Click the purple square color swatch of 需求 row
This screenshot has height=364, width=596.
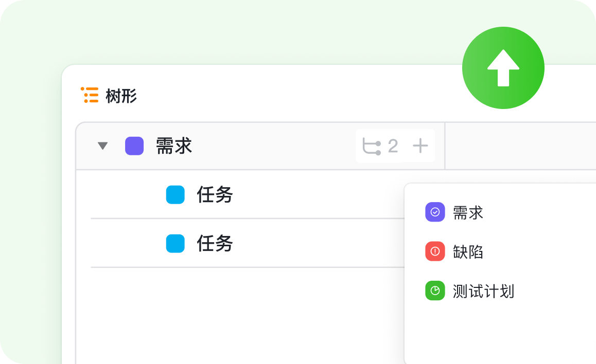(x=134, y=146)
